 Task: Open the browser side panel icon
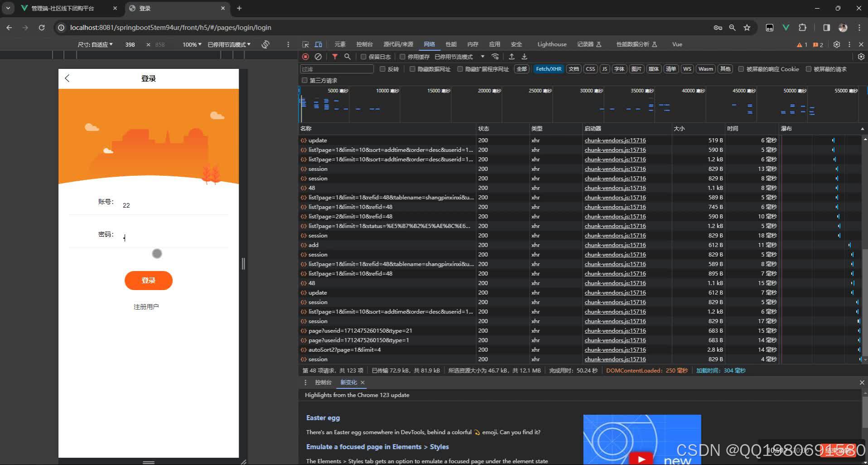(827, 28)
